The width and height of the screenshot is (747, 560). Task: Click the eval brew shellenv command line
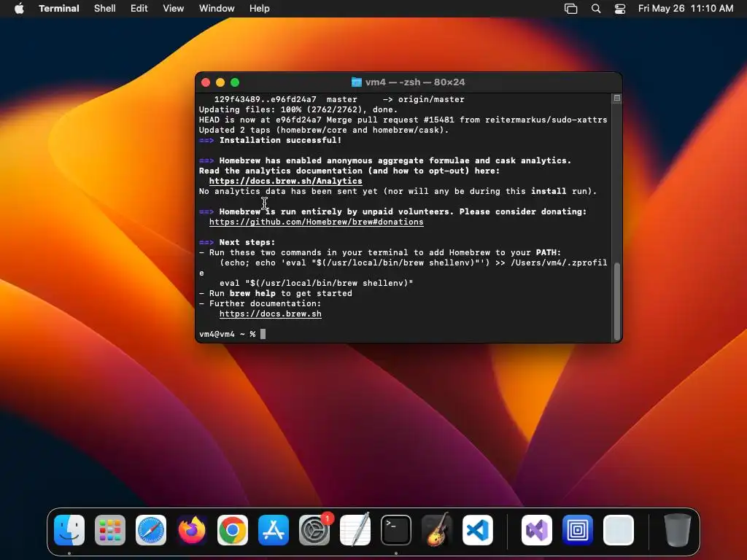pos(316,283)
